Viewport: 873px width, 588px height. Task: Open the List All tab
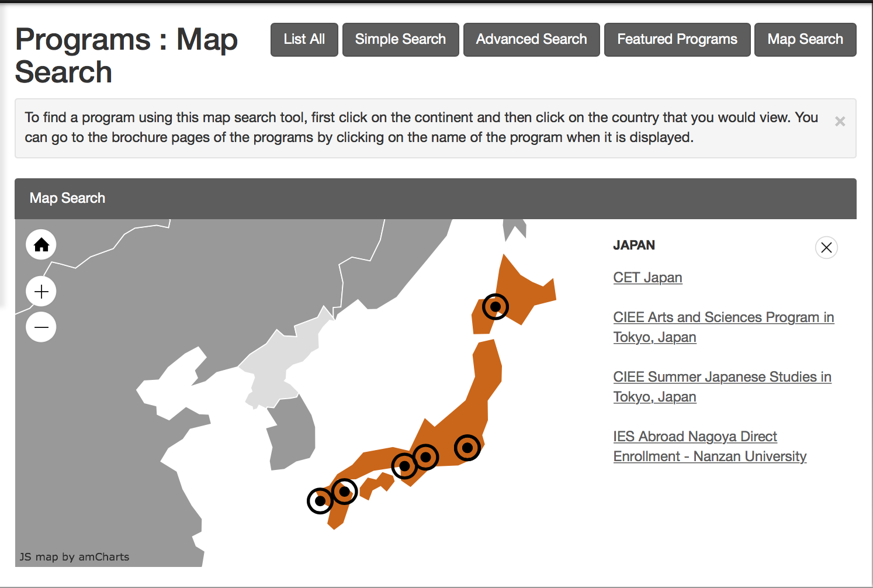pyautogui.click(x=304, y=40)
